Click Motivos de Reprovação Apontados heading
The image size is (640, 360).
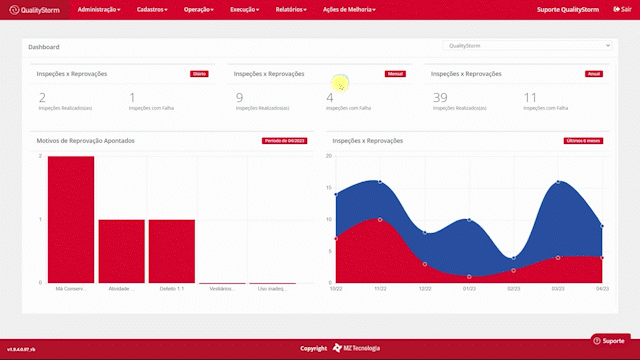(x=85, y=141)
